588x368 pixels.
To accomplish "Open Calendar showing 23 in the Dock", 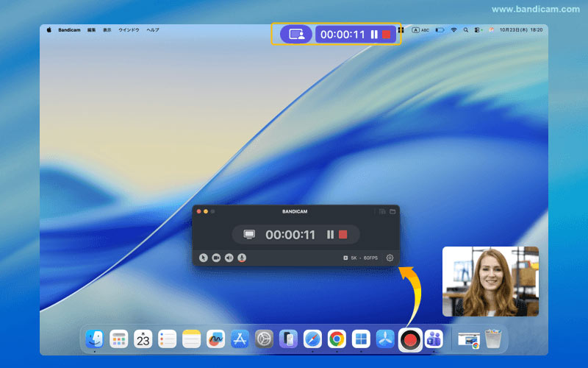I will tap(143, 339).
